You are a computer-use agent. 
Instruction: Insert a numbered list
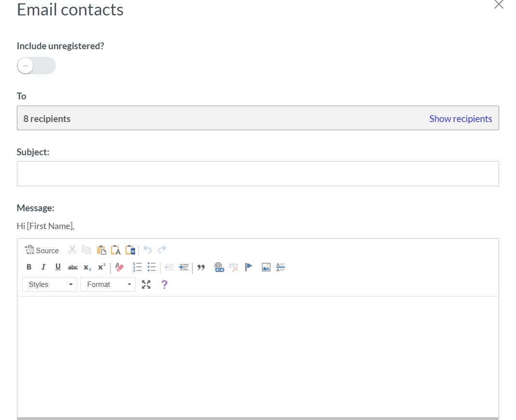pyautogui.click(x=137, y=267)
